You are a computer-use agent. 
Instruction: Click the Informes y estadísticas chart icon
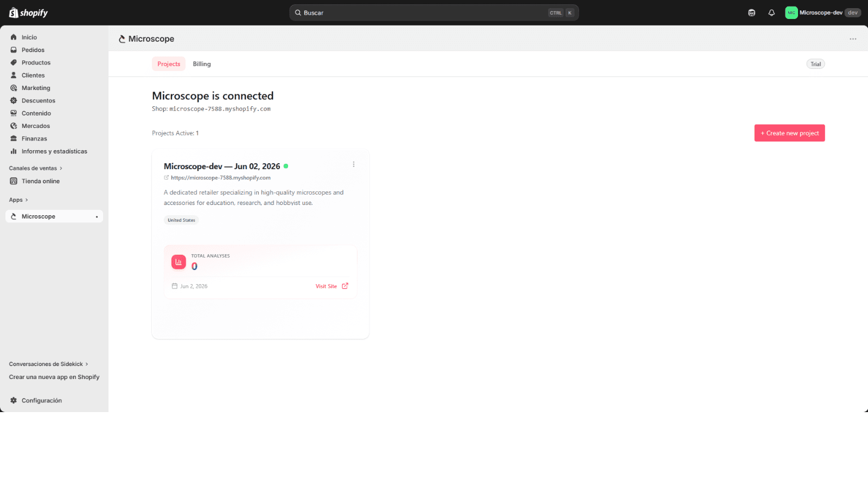(x=14, y=151)
